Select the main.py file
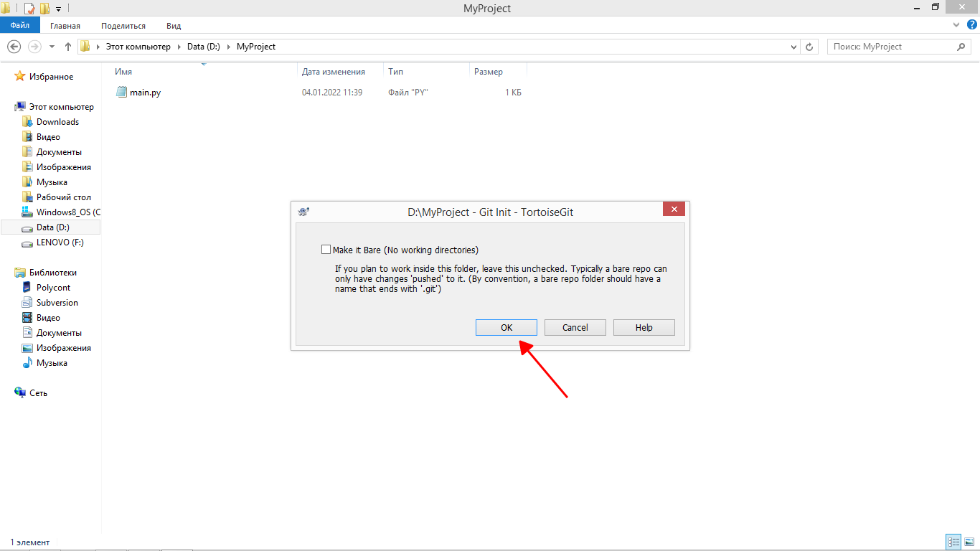 145,93
